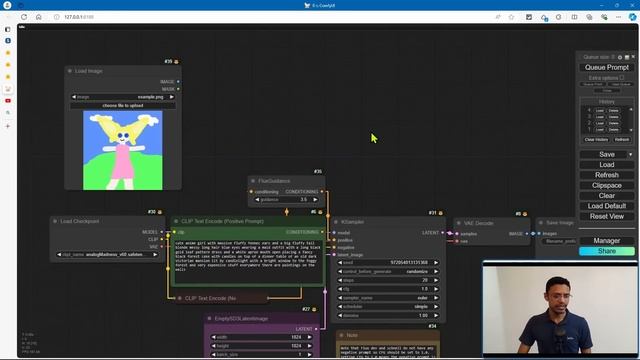Open control_before_generate randomize dropdown
The height and width of the screenshot is (360, 640).
point(388,271)
